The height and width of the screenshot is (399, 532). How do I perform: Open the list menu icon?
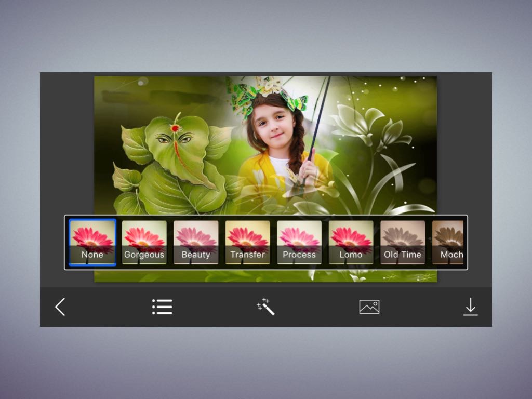tap(162, 307)
